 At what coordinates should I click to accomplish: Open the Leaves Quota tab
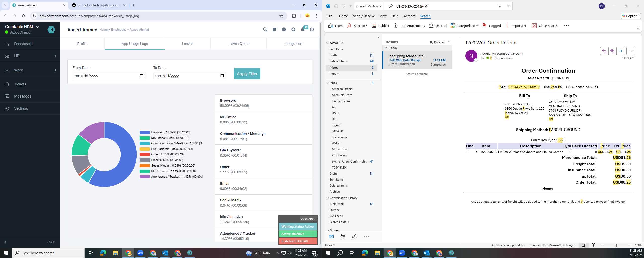238,44
